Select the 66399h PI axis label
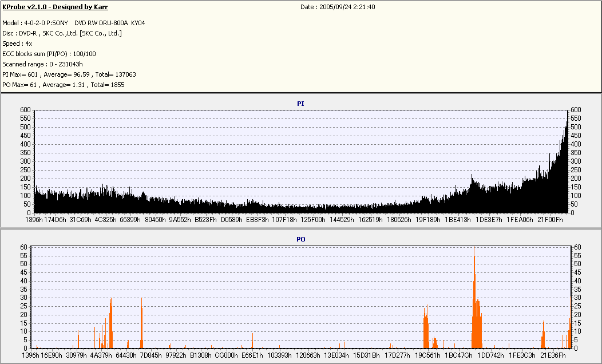 [130, 220]
